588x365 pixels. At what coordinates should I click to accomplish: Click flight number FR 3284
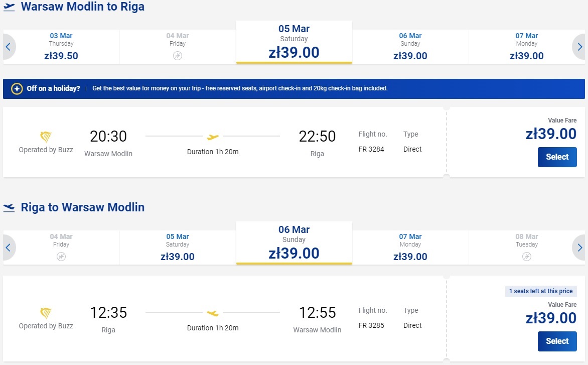[x=371, y=149]
